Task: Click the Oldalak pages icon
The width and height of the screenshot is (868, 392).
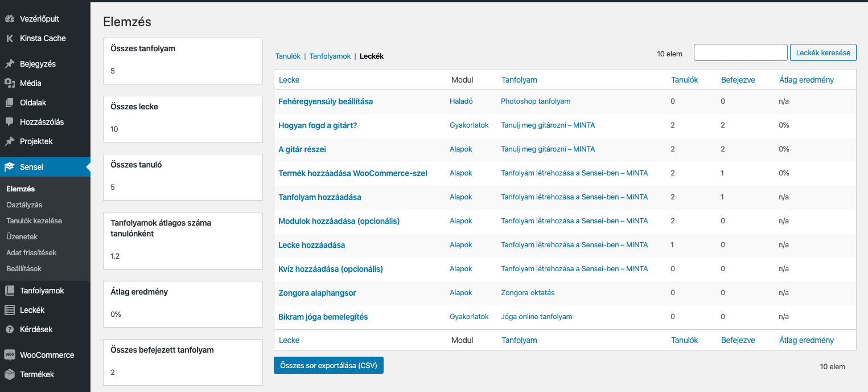Action: click(10, 103)
